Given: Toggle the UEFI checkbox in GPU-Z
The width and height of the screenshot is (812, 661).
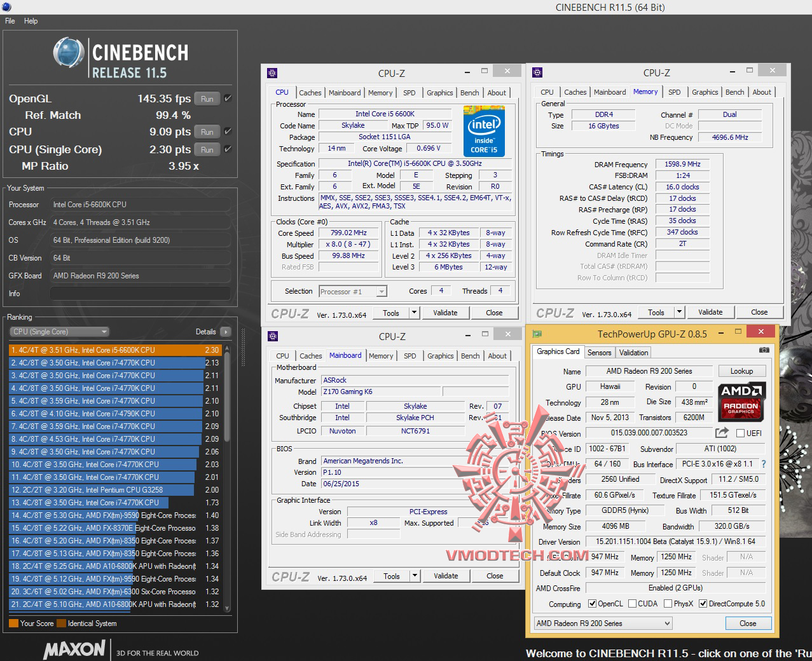Looking at the screenshot, I should 740,433.
